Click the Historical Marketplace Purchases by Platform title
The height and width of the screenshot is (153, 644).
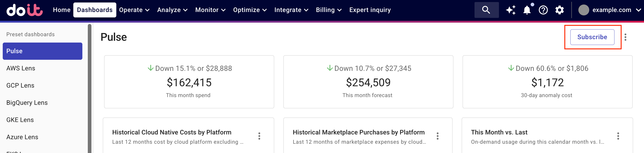click(x=358, y=132)
